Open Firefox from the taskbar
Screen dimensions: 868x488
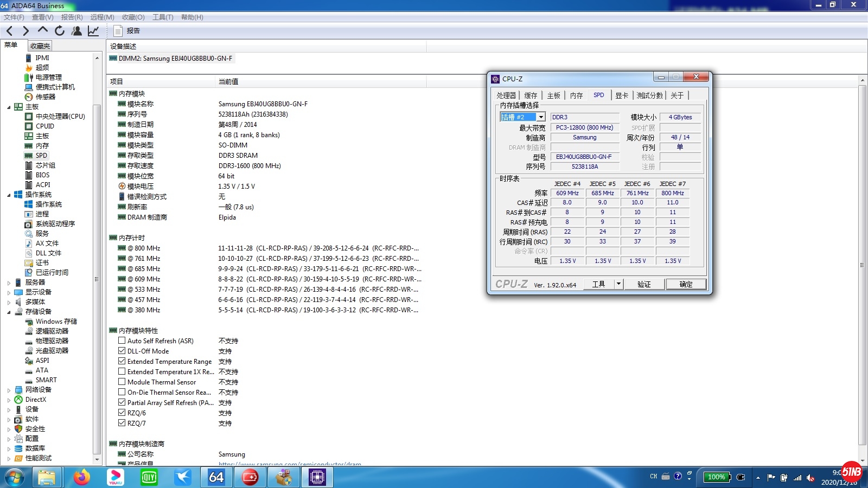coord(81,477)
